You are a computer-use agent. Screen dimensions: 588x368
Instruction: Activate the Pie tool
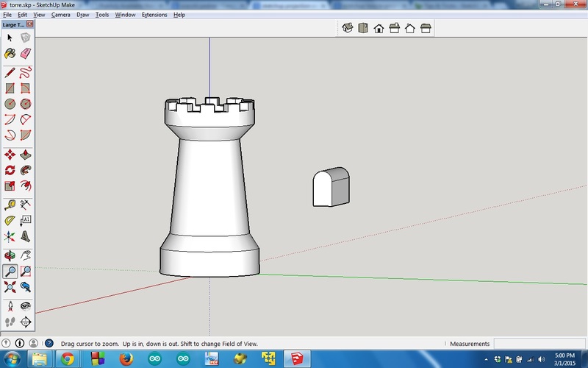coord(25,135)
